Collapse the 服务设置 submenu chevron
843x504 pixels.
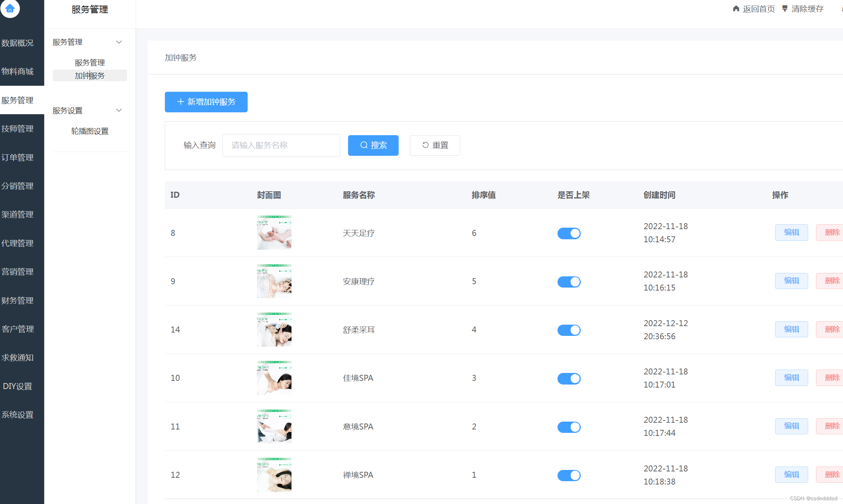(x=119, y=110)
